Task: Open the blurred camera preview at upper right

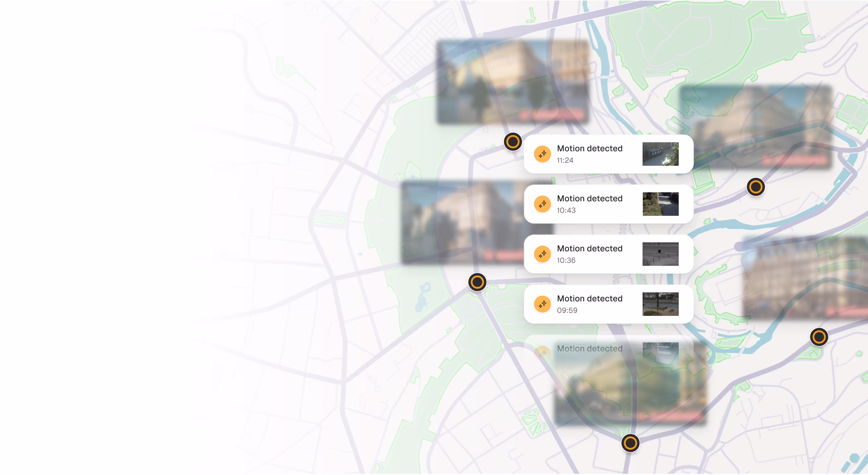Action: 755,126
